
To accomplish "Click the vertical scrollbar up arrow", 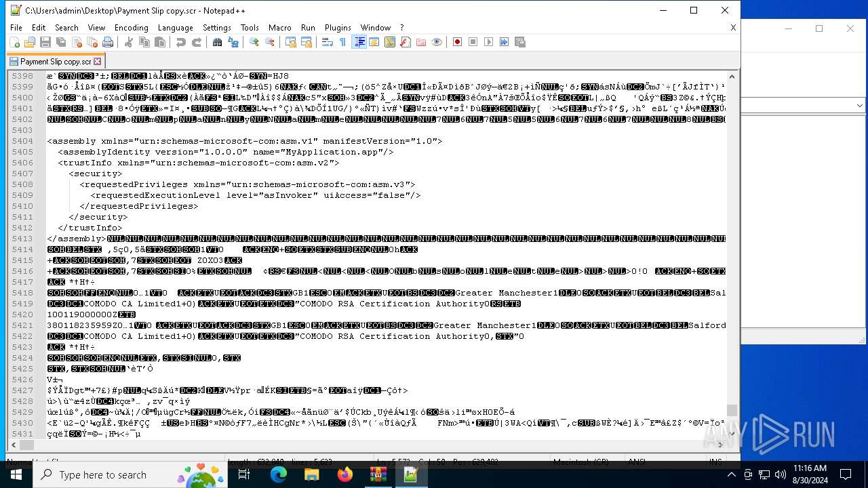I will click(x=732, y=77).
